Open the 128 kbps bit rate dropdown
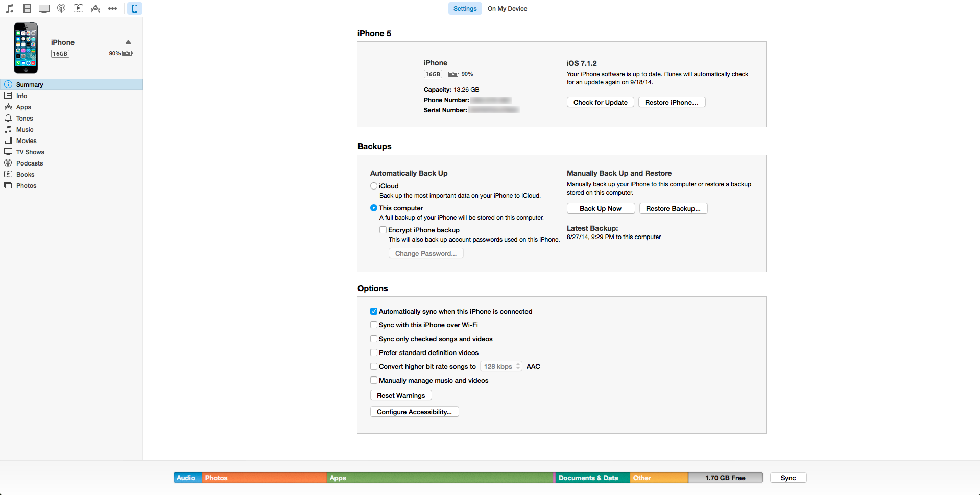This screenshot has width=980, height=495. click(x=501, y=366)
